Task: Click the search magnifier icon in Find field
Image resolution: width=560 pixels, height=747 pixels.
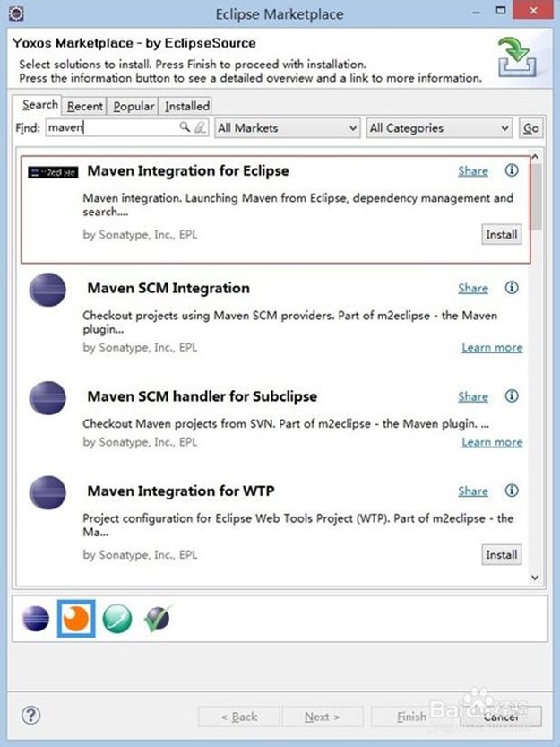Action: [x=185, y=127]
